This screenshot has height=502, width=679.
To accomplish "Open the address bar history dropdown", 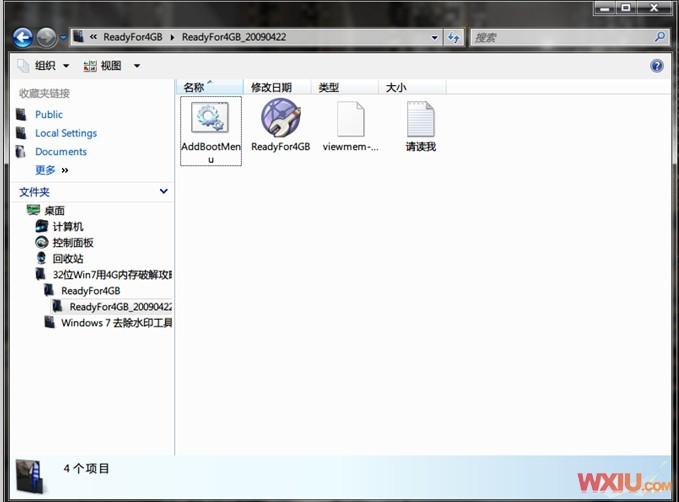I will pos(434,38).
